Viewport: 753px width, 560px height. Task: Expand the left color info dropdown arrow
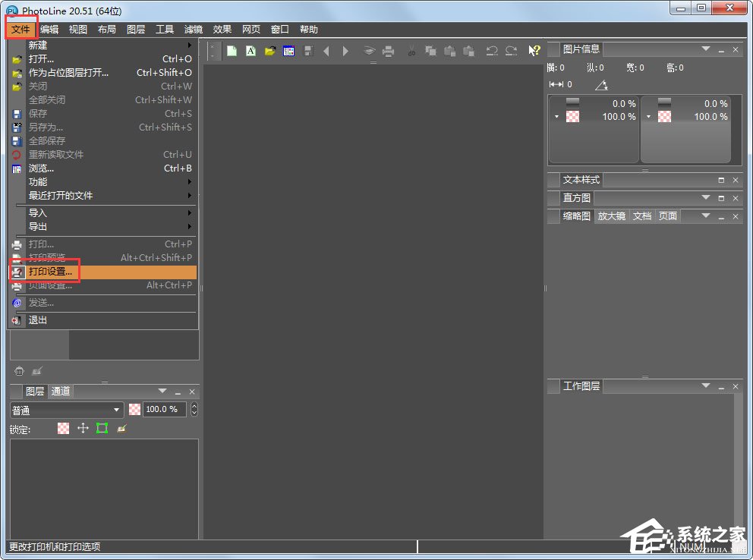(556, 117)
